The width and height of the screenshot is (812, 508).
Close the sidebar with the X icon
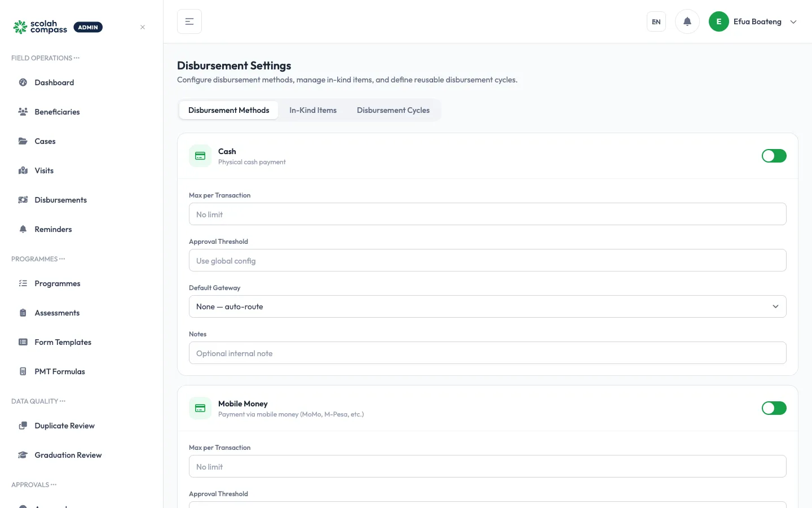(143, 27)
